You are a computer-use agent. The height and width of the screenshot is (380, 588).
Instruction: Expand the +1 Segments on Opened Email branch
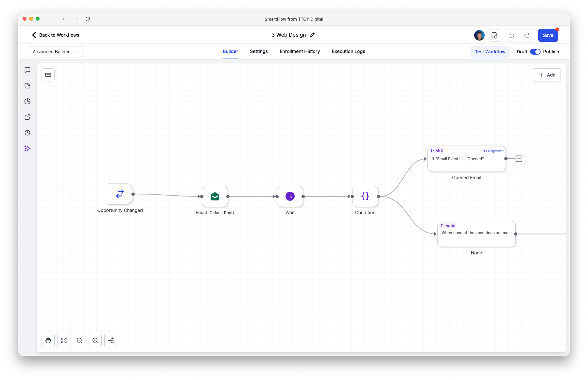click(493, 151)
